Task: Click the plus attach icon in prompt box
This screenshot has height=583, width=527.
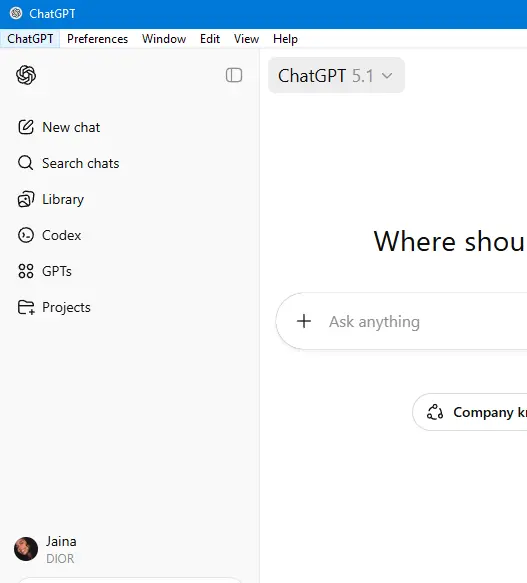Action: pyautogui.click(x=304, y=321)
